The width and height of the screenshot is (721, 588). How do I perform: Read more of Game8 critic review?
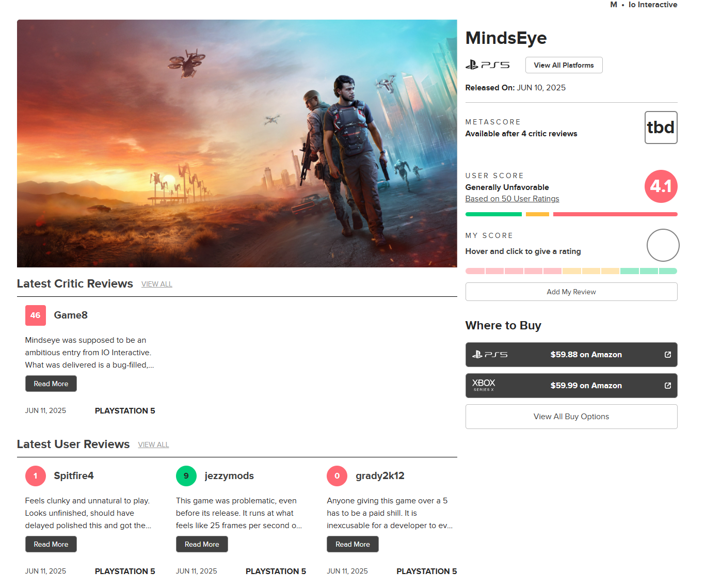[x=51, y=384]
